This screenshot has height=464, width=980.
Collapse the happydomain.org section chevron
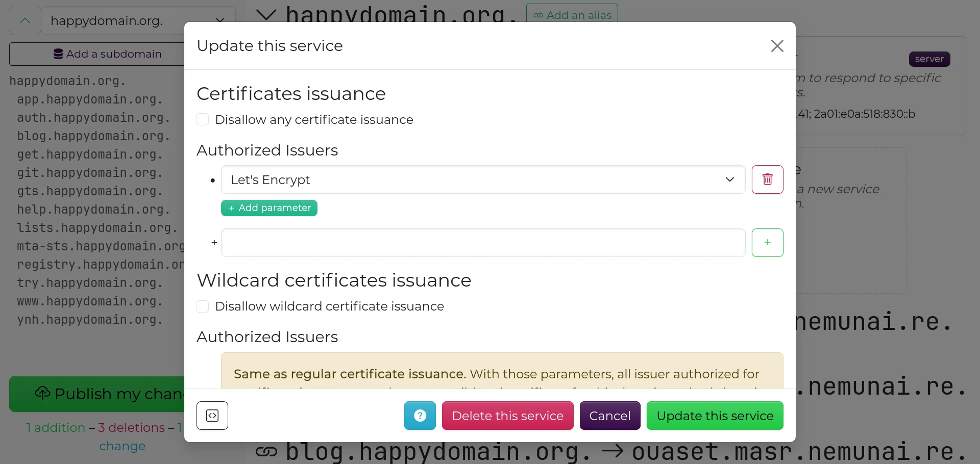266,15
